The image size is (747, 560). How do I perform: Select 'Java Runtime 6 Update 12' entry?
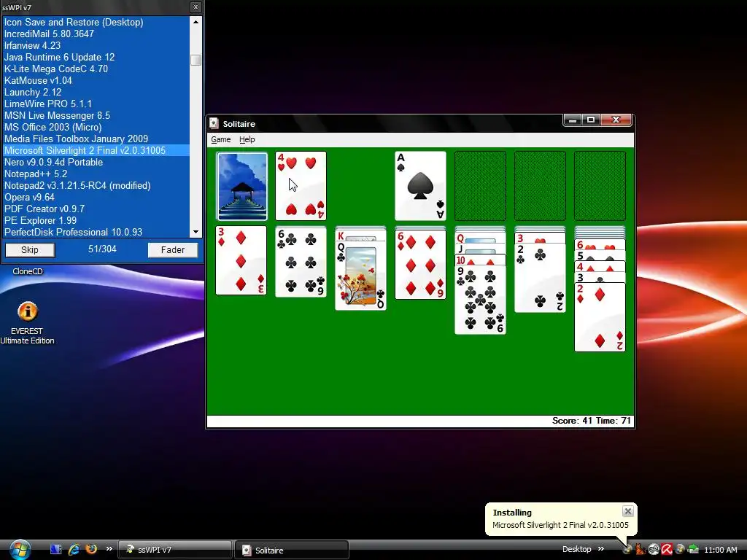pyautogui.click(x=96, y=57)
